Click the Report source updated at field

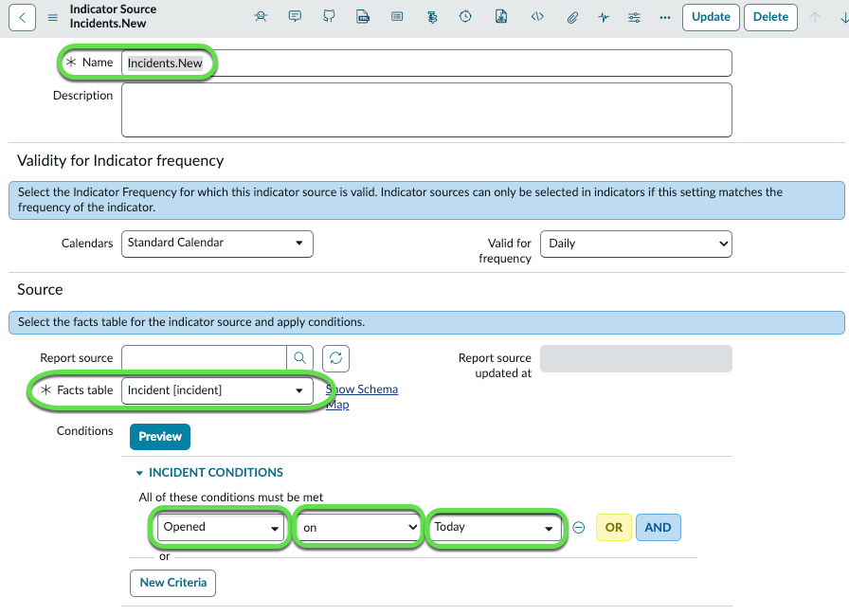(x=636, y=358)
